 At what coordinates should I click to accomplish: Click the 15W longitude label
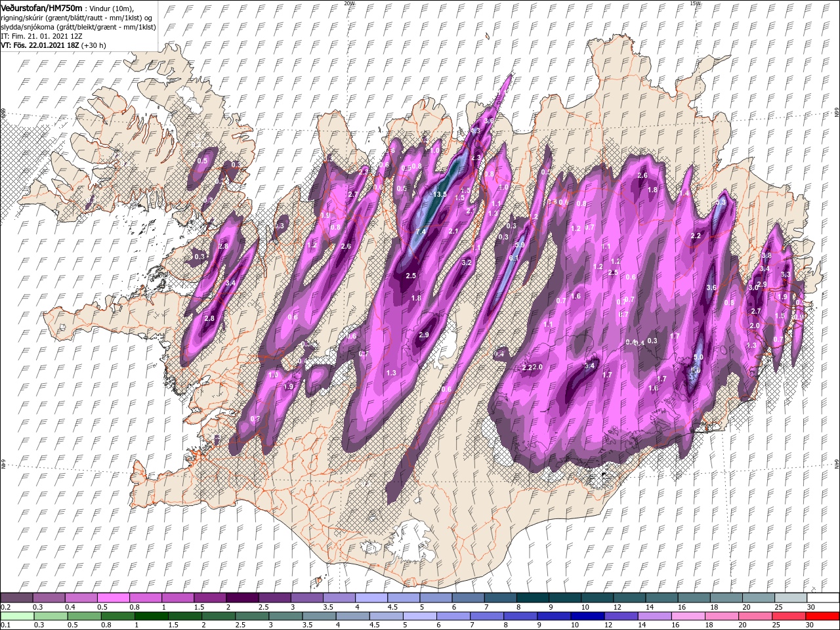(695, 3)
